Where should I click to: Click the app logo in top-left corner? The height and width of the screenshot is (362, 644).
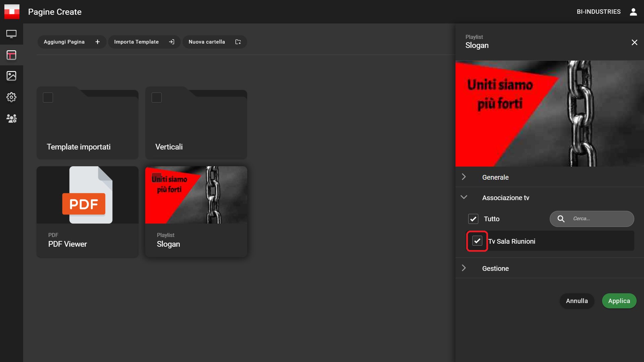[x=12, y=12]
